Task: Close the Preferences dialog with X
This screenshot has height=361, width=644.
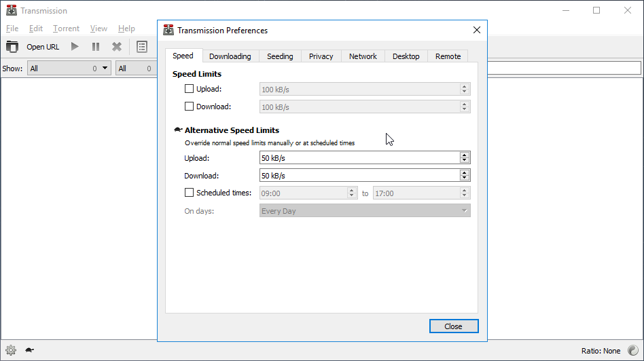Action: pyautogui.click(x=476, y=30)
